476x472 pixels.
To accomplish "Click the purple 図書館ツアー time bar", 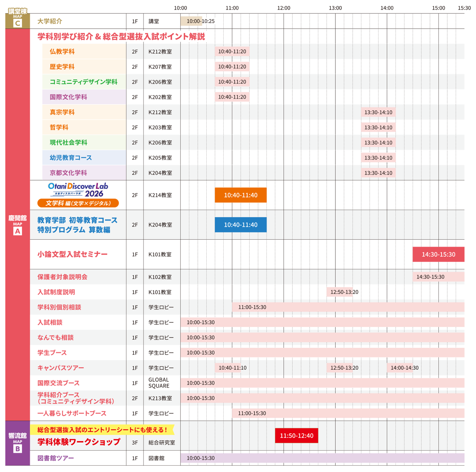I will click(323, 458).
